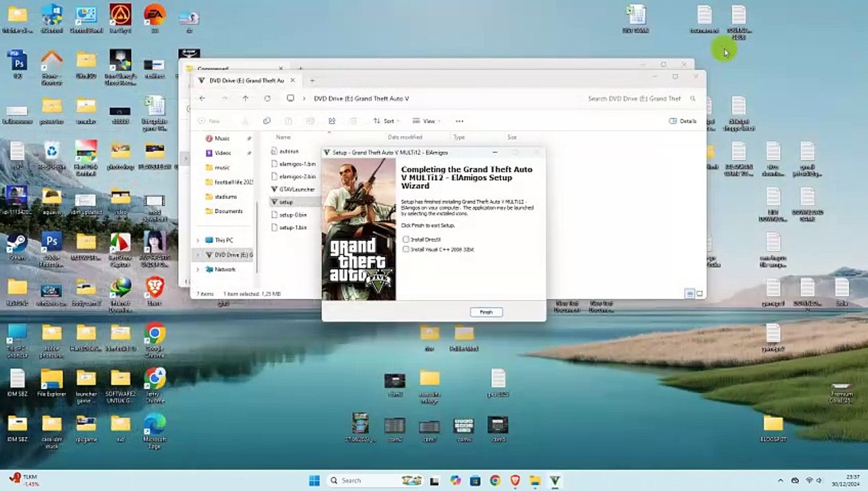Screen dimensions: 868x491
Task: Close the DVD Drive tab with its X
Action: (293, 80)
